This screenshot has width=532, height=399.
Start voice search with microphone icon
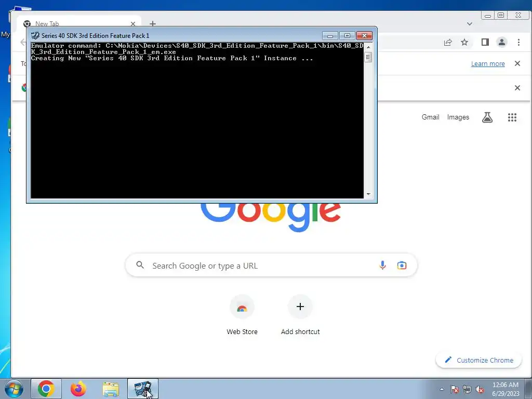(x=382, y=265)
